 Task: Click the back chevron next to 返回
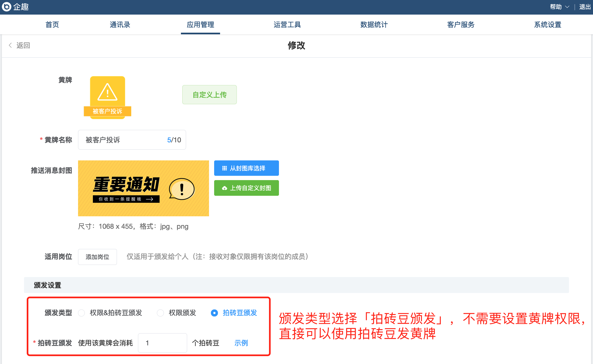click(x=10, y=45)
